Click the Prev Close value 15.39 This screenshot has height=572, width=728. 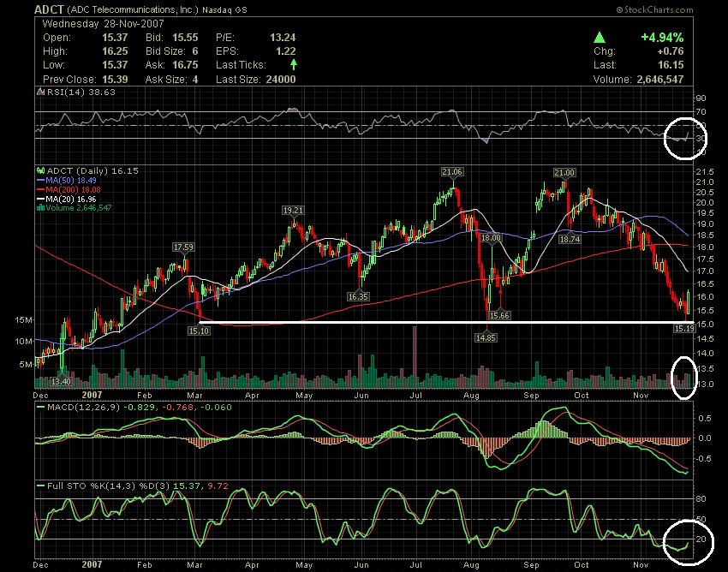pyautogui.click(x=115, y=80)
